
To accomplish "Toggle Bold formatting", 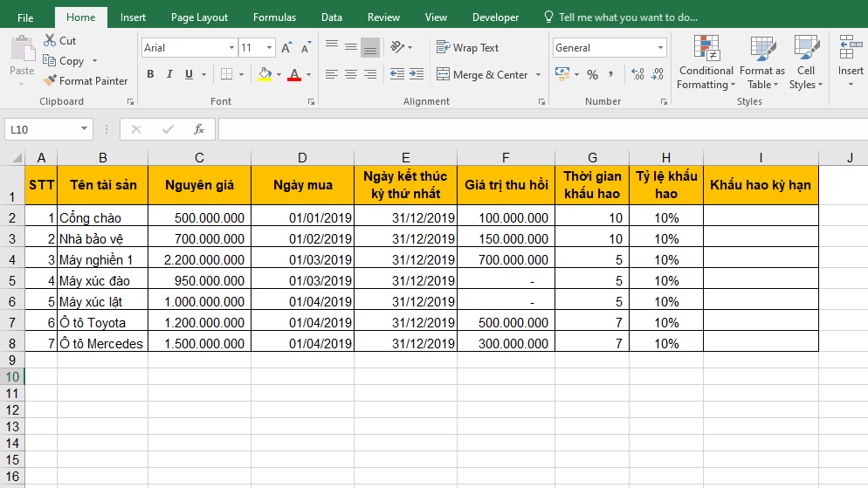I will tap(150, 75).
